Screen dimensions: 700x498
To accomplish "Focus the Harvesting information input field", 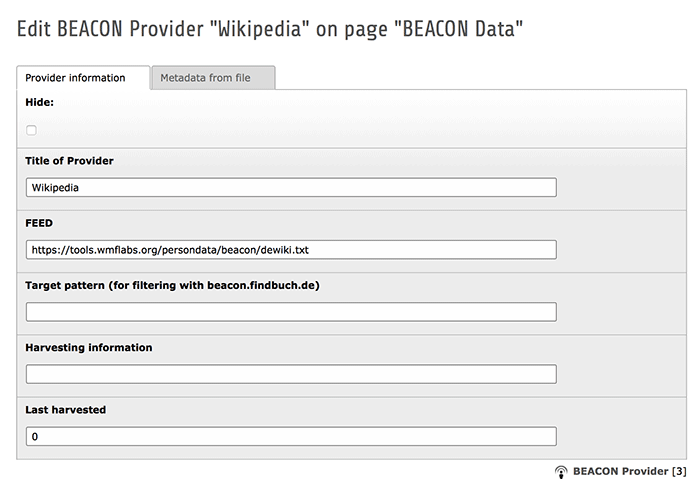I will click(291, 374).
